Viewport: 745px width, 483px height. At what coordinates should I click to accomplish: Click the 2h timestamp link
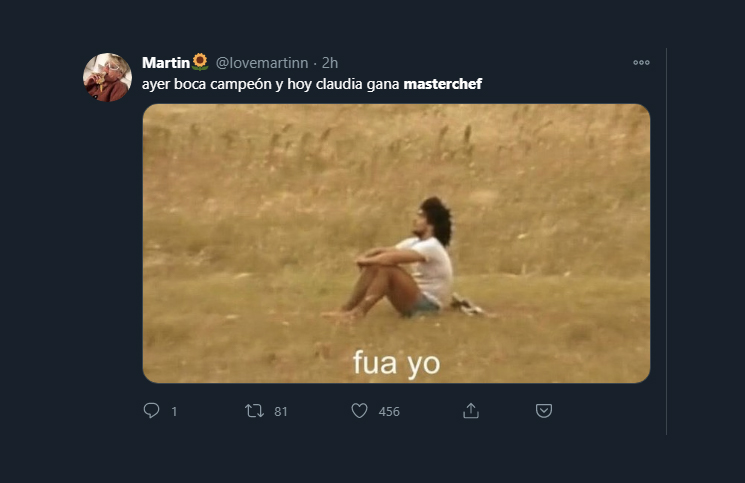point(330,63)
